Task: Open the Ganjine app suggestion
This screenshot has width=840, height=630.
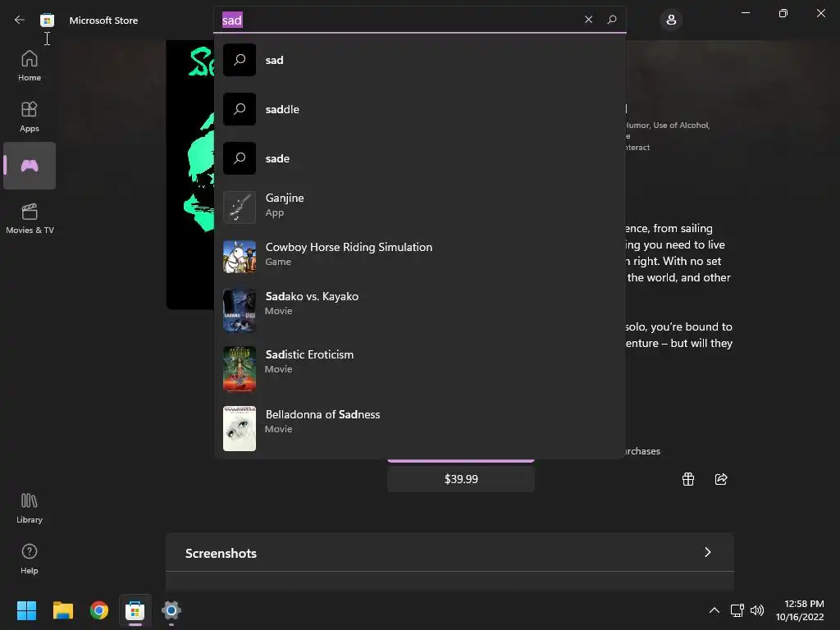Action: click(420, 208)
